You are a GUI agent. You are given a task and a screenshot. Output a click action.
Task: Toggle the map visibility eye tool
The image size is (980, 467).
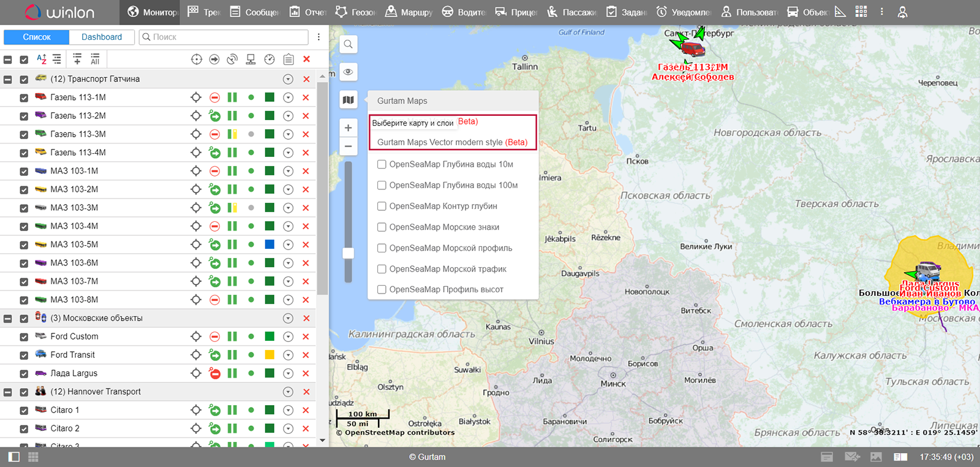point(348,72)
